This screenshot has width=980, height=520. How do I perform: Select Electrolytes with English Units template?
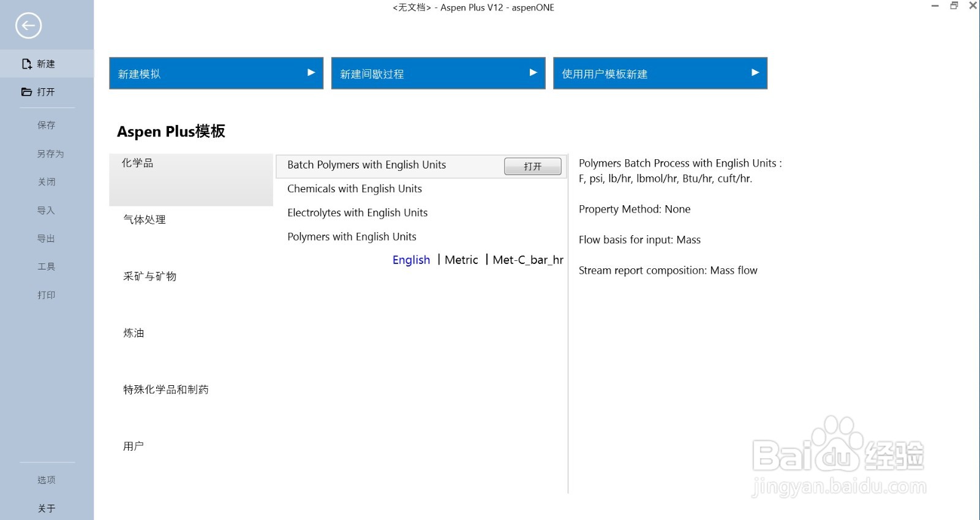tap(358, 213)
